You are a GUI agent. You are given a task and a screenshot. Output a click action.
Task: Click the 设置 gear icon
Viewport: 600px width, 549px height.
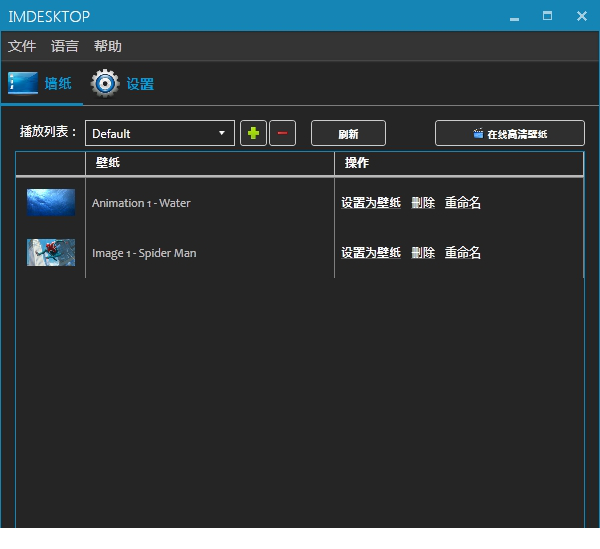tap(105, 83)
